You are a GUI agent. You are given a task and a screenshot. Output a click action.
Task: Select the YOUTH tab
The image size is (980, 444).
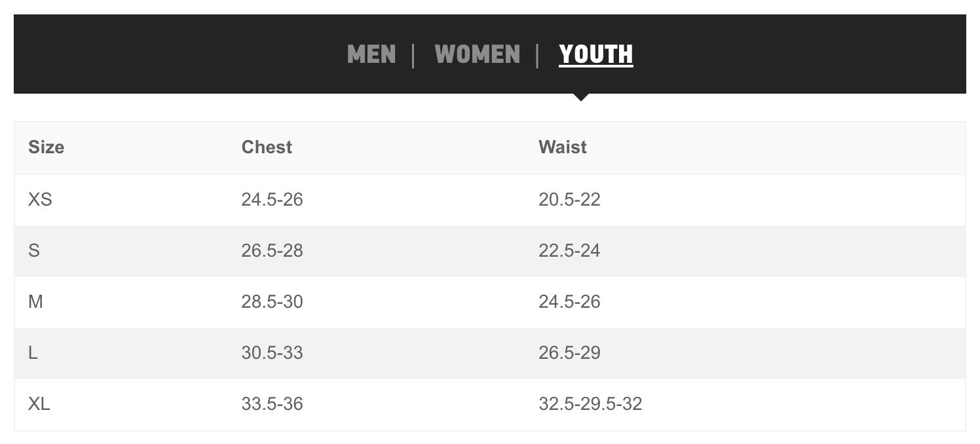[x=596, y=54]
